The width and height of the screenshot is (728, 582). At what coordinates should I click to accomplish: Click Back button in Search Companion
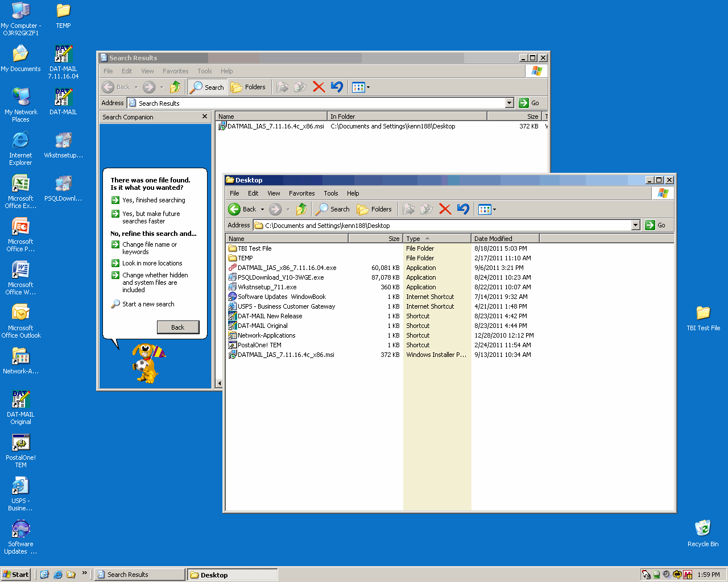point(178,327)
